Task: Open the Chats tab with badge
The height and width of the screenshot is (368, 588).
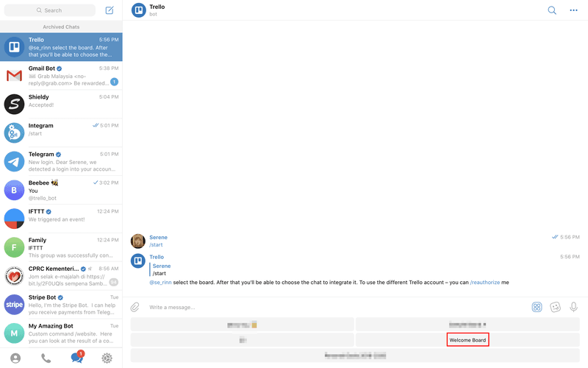Action: coord(77,357)
